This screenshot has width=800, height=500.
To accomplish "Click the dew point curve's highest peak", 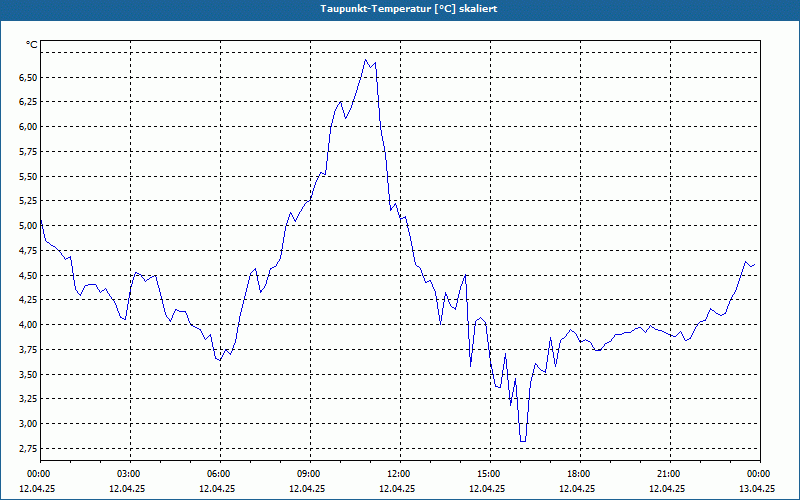I will pyautogui.click(x=365, y=60).
